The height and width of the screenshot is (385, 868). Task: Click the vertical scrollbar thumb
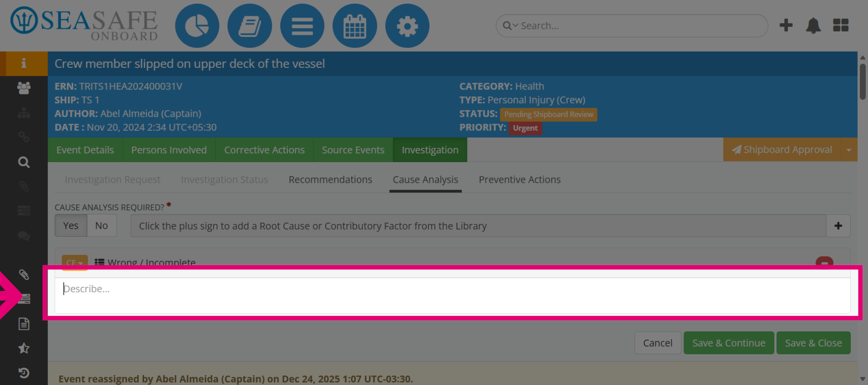tap(863, 81)
